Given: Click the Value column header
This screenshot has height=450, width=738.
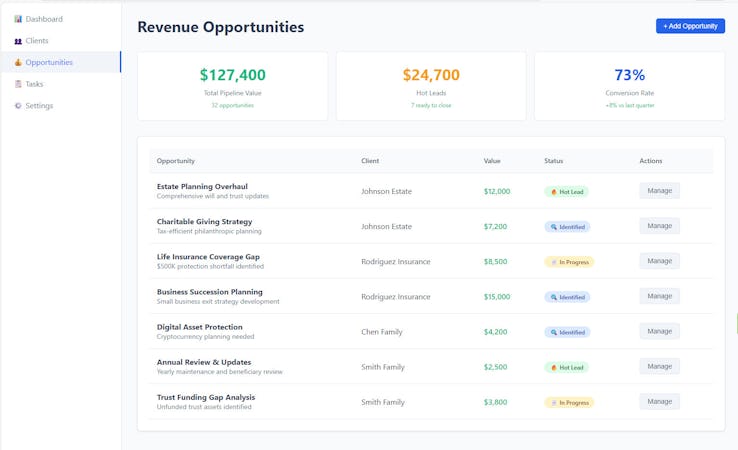Looking at the screenshot, I should click(x=492, y=161).
